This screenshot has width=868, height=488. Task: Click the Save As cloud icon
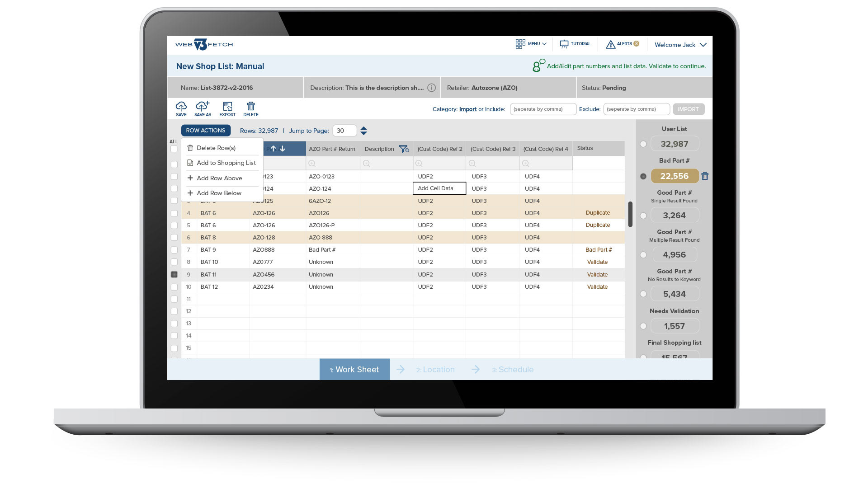click(x=203, y=107)
